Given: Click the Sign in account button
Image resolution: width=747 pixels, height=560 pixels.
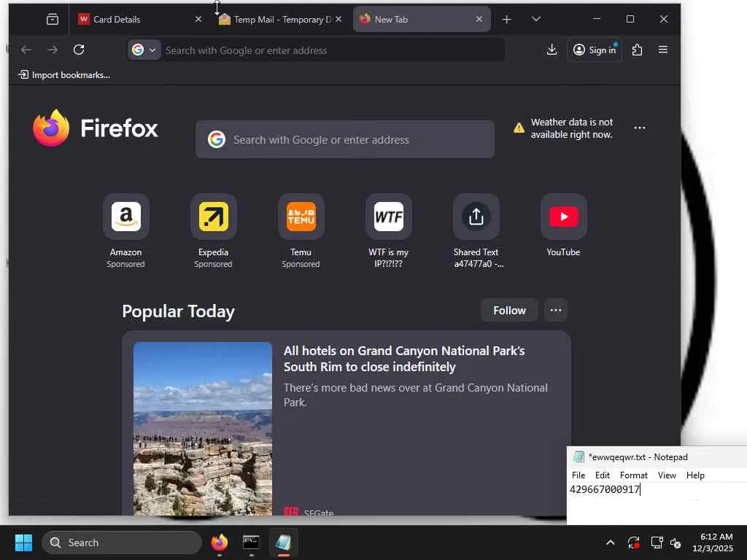Looking at the screenshot, I should (595, 50).
